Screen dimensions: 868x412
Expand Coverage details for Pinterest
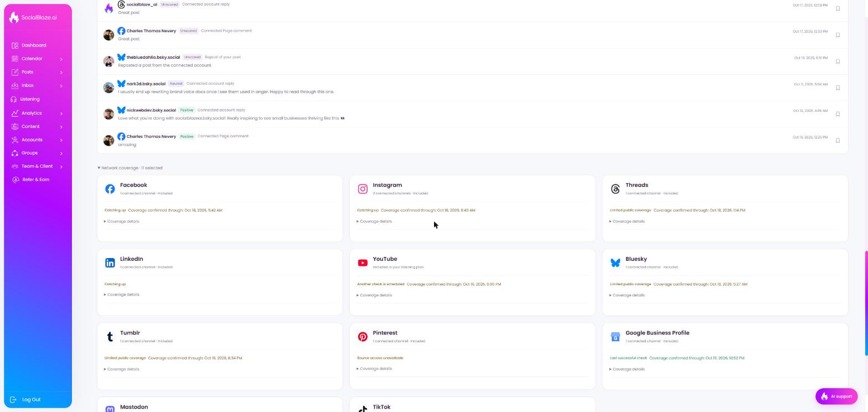coord(375,369)
